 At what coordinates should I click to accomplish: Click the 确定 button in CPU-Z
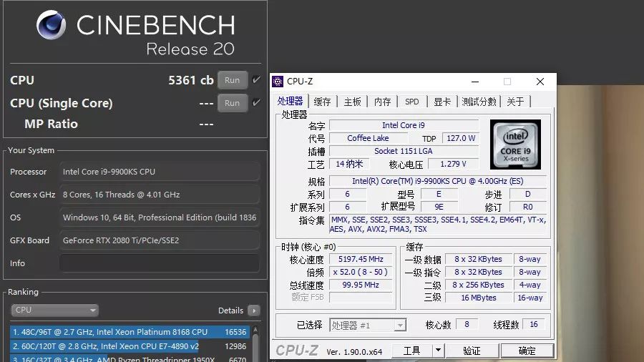coord(527,351)
